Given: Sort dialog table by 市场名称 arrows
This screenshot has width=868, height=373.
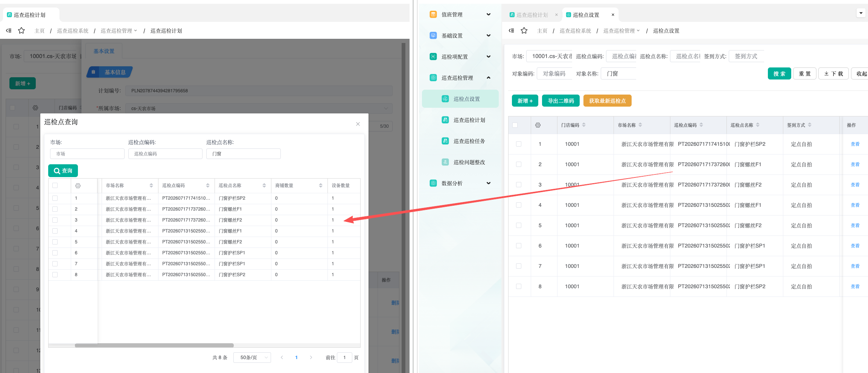Looking at the screenshot, I should 151,185.
